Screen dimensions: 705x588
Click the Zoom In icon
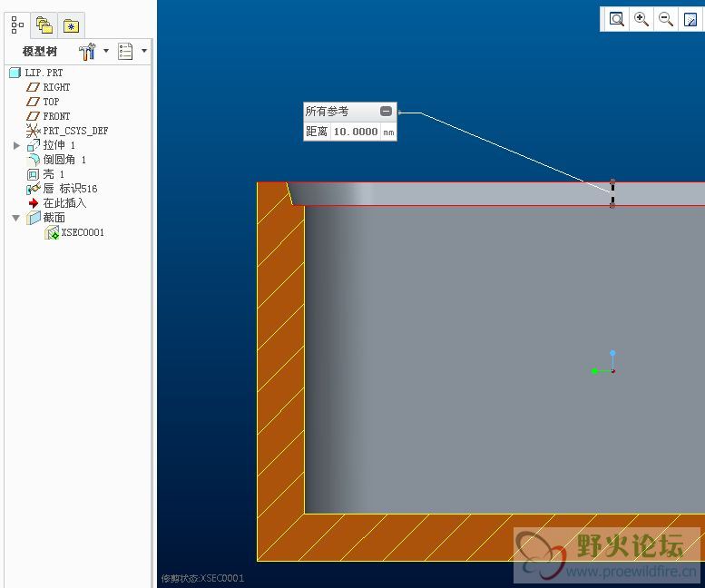pyautogui.click(x=641, y=19)
